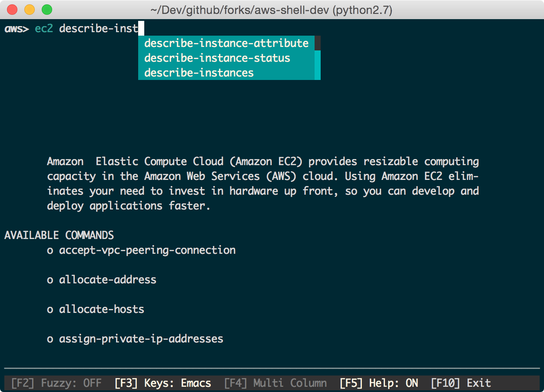Toggle [F2] Fuzzy: OFF setting
This screenshot has width=544, height=392.
pyautogui.click(x=56, y=383)
